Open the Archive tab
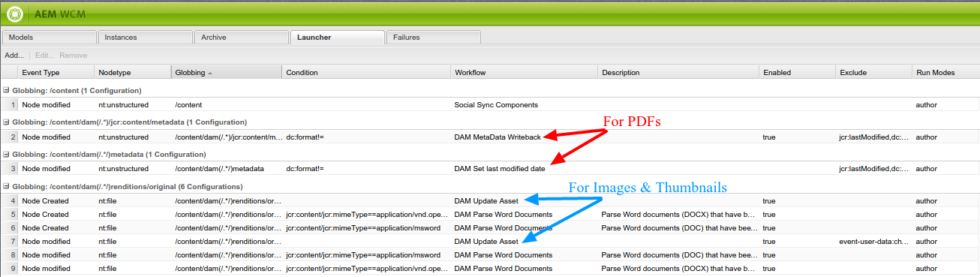The image size is (980, 277). (241, 37)
